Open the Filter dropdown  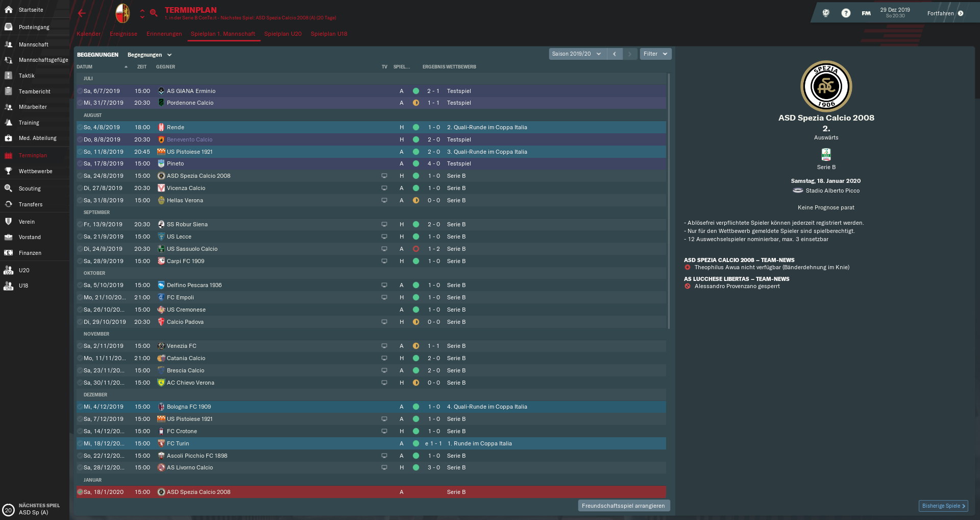click(x=655, y=54)
